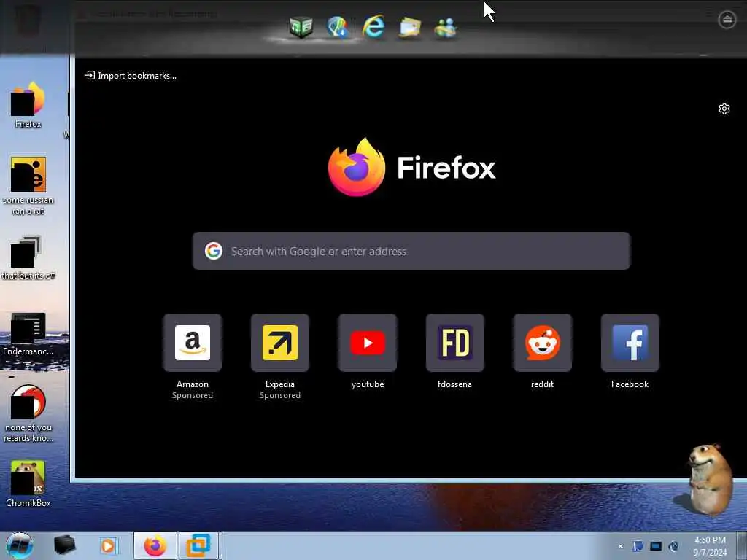Select the red bird 'none of you' desktop icon
The image size is (747, 560).
[28, 413]
